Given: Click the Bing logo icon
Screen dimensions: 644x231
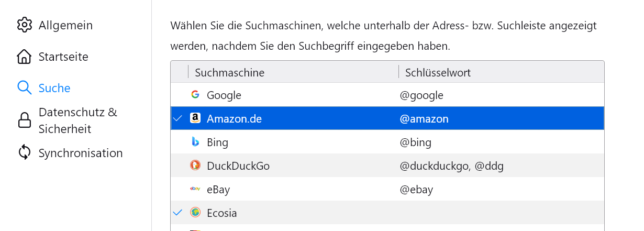Looking at the screenshot, I should pos(195,142).
